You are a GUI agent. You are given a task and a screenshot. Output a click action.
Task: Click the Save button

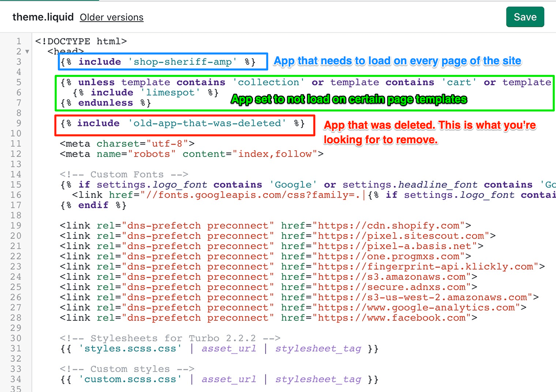(x=524, y=17)
